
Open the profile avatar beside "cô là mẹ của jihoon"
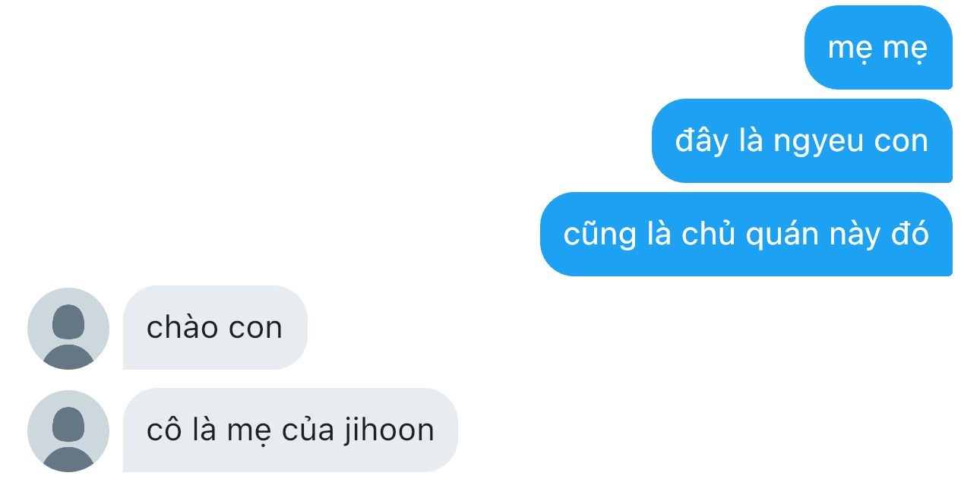[68, 431]
